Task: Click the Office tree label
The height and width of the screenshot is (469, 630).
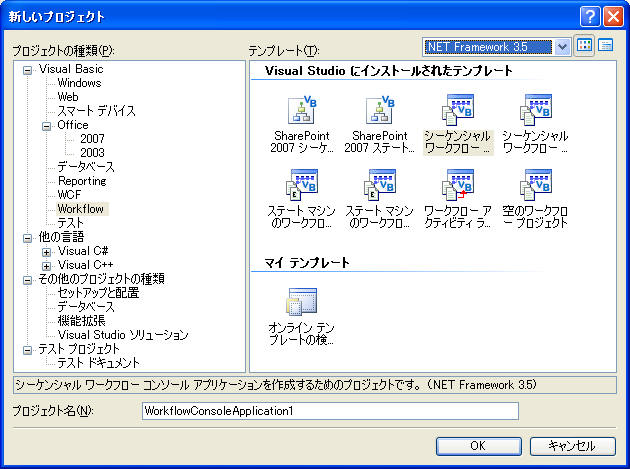Action: pos(73,125)
